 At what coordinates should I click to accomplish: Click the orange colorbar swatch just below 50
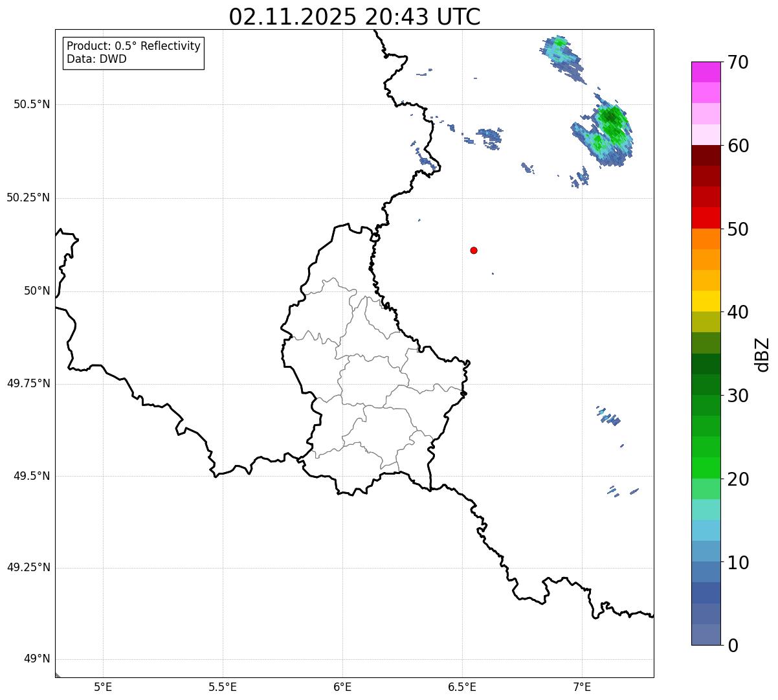(x=706, y=239)
